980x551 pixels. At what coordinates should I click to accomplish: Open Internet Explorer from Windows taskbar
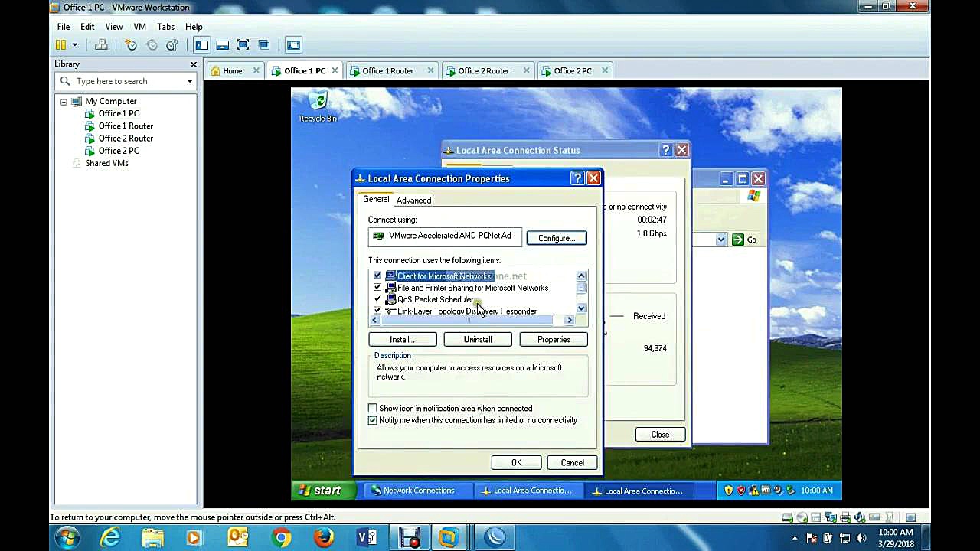point(110,538)
